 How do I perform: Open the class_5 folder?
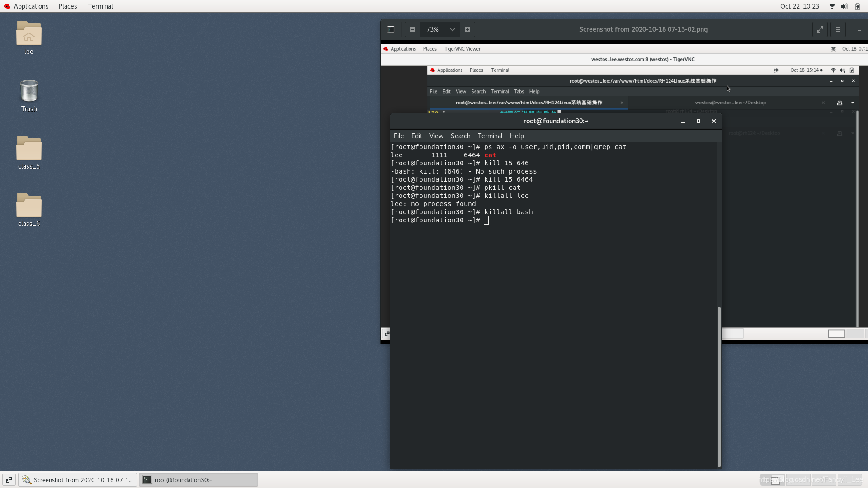[x=29, y=149]
